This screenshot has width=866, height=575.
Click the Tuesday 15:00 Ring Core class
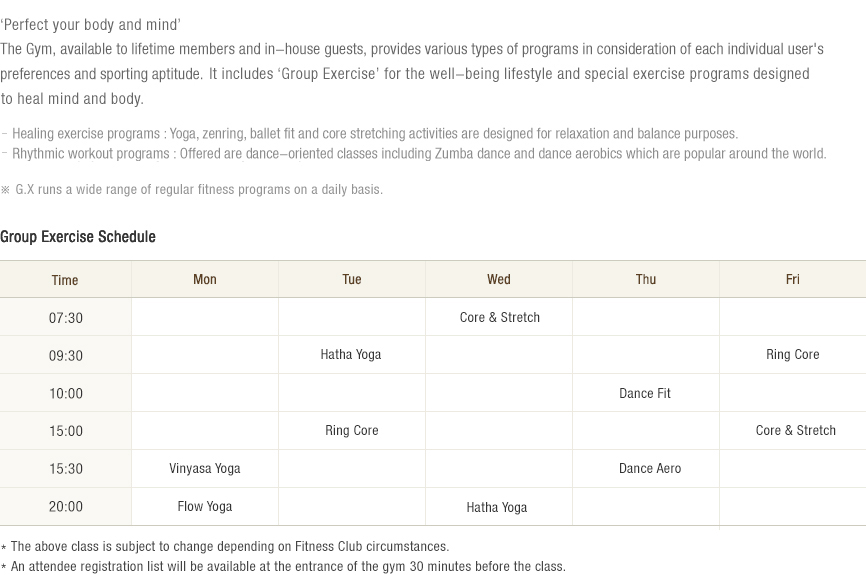[x=352, y=430]
